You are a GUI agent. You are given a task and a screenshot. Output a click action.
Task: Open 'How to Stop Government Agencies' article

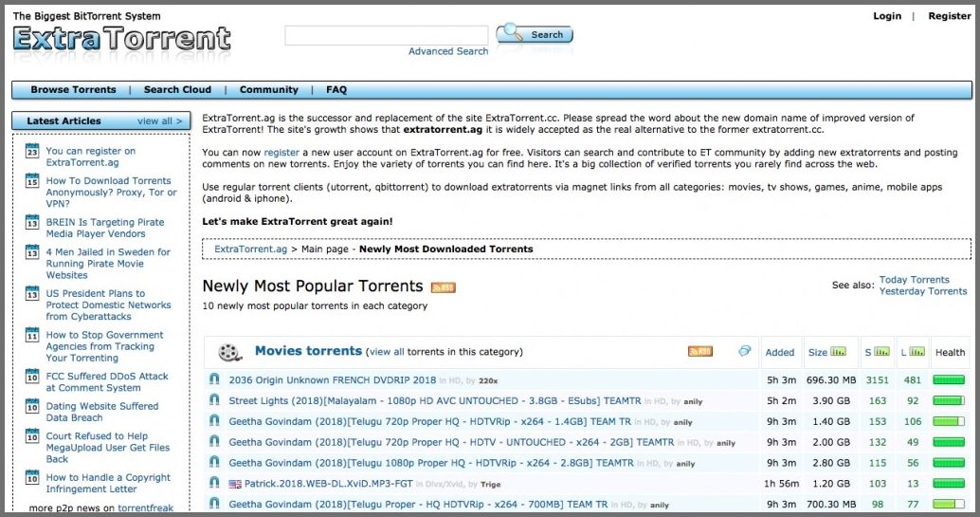(x=104, y=346)
